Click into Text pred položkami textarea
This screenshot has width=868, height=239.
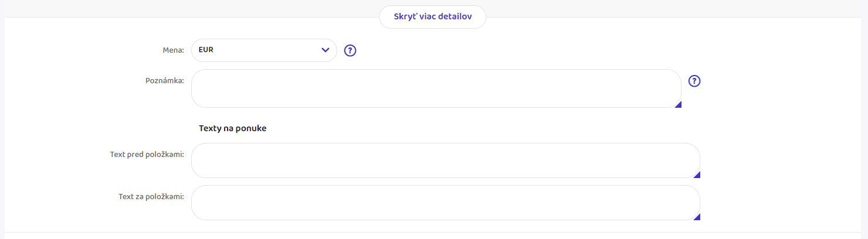pos(445,161)
